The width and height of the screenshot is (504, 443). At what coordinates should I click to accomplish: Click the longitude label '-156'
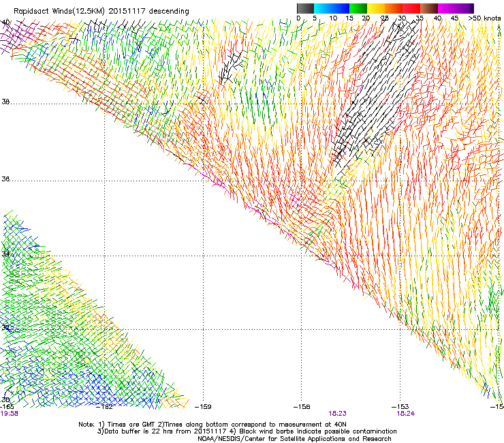302,407
